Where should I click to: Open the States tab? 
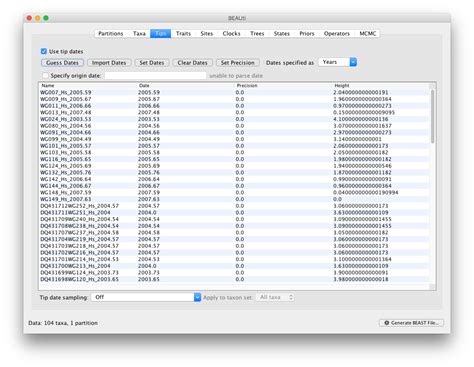coord(282,33)
